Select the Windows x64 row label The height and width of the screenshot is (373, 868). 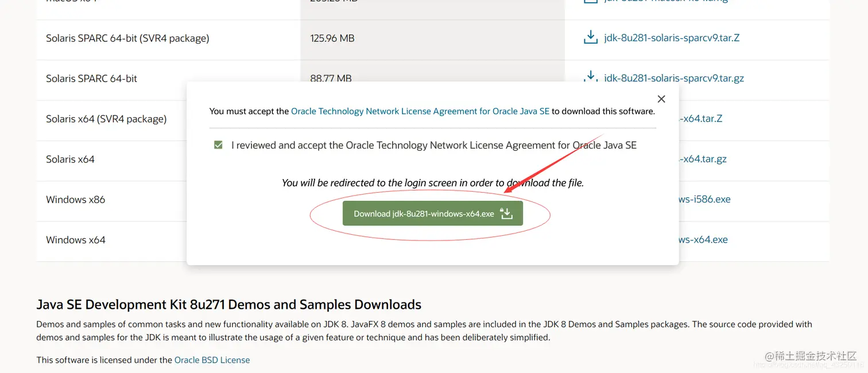tap(76, 240)
